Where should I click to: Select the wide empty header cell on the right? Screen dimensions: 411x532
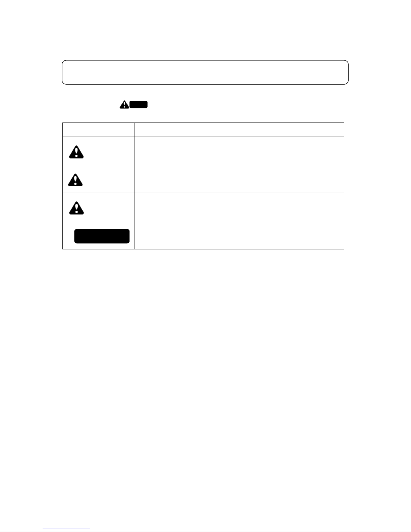coord(239,130)
